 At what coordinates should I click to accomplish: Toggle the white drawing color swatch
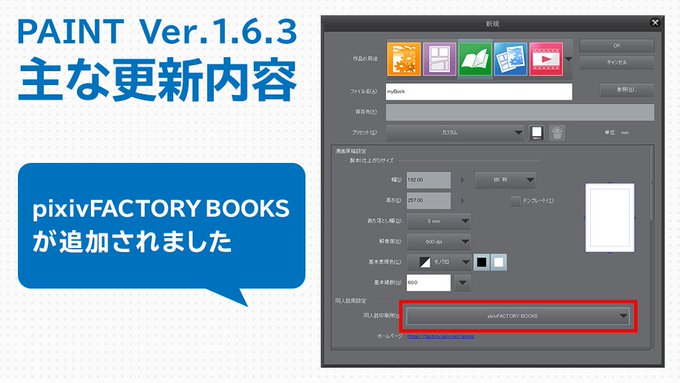pyautogui.click(x=499, y=262)
